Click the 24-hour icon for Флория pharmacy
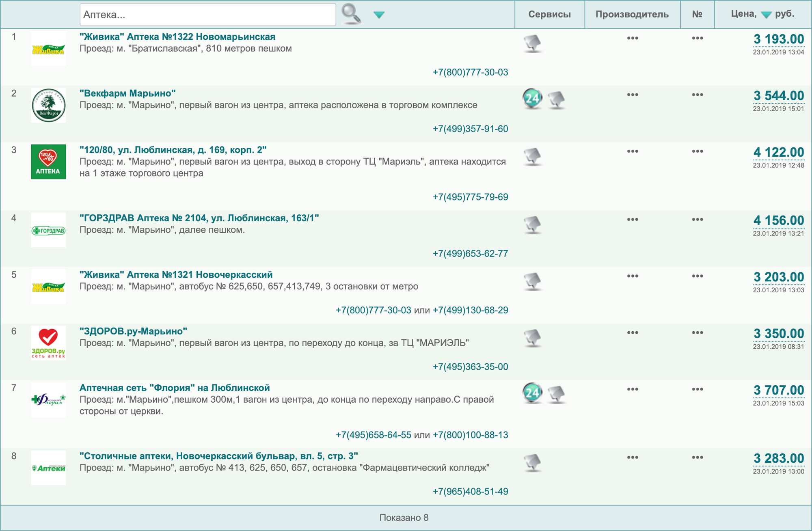 532,393
